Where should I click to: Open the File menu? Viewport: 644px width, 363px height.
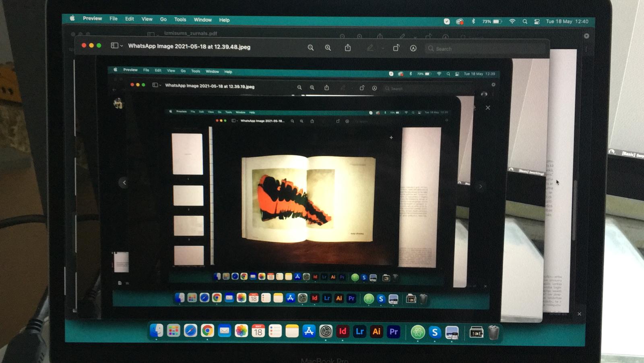[x=114, y=19]
